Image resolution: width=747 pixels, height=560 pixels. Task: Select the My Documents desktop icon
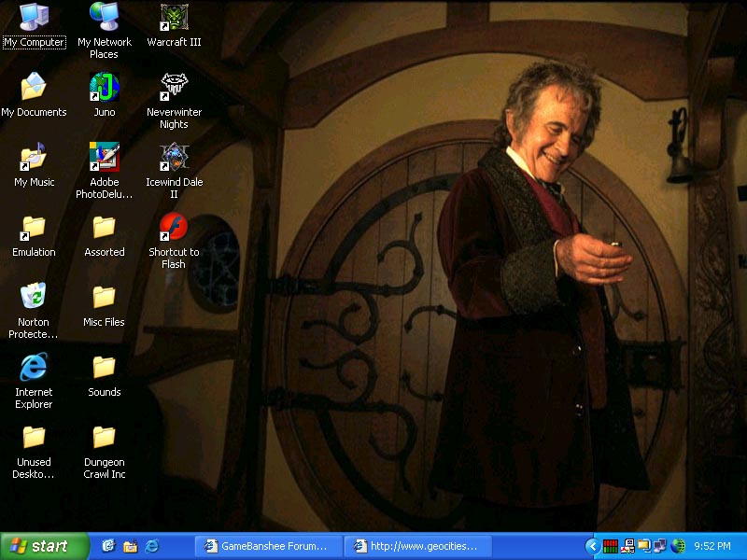[x=34, y=95]
